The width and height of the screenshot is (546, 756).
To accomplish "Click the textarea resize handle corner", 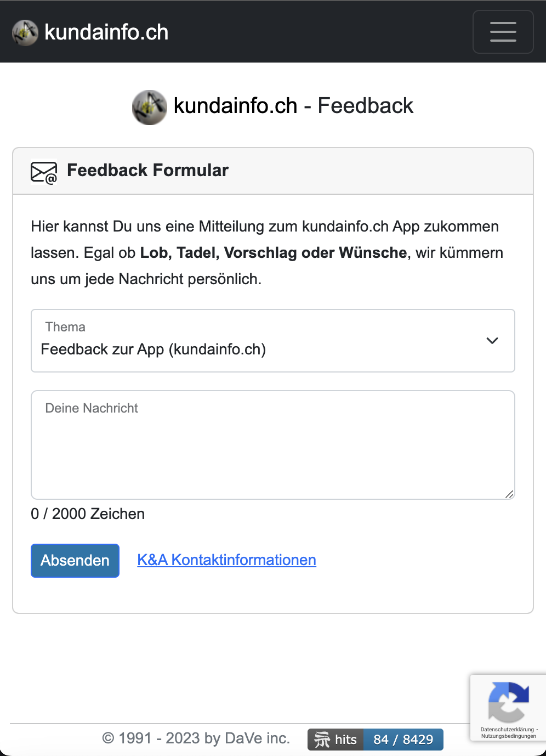I will pos(509,494).
